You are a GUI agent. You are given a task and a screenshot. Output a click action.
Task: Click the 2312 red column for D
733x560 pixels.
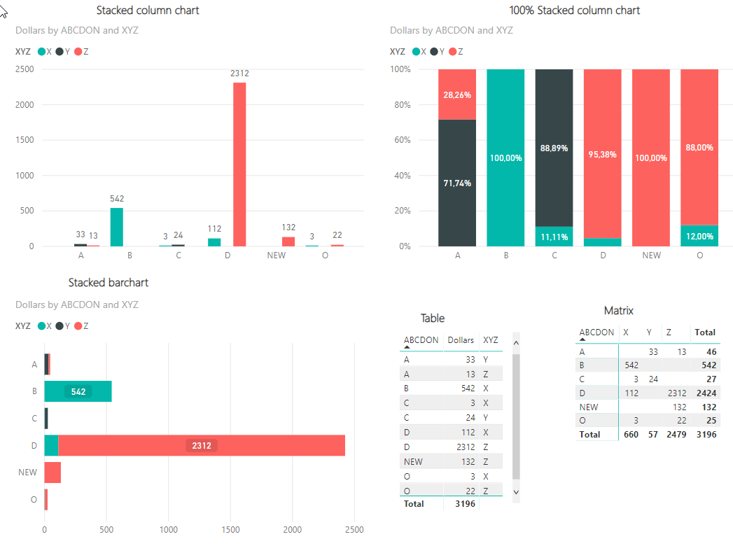tap(239, 164)
